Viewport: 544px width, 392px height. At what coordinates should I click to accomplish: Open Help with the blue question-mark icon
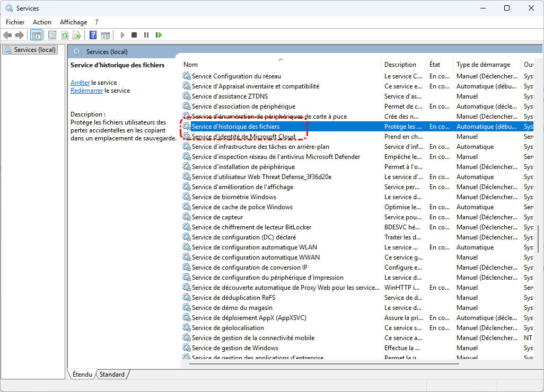93,35
